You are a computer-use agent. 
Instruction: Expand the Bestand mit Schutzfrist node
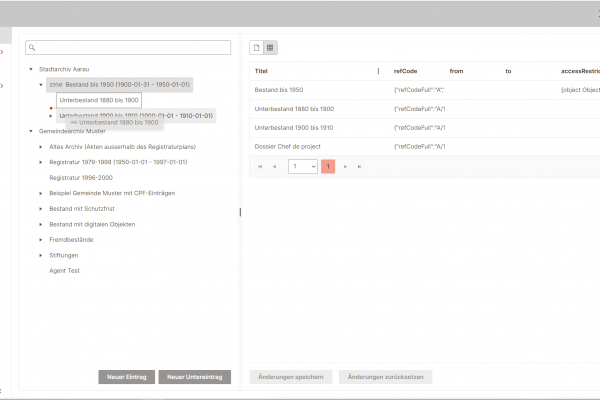coord(41,208)
